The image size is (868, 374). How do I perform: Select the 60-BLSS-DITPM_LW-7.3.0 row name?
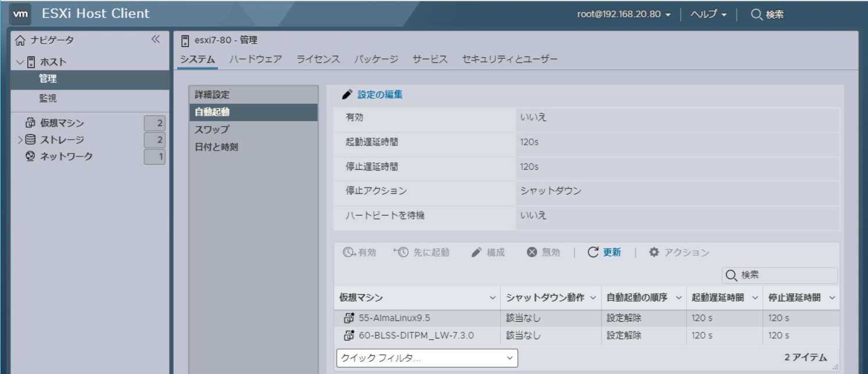pyautogui.click(x=416, y=336)
